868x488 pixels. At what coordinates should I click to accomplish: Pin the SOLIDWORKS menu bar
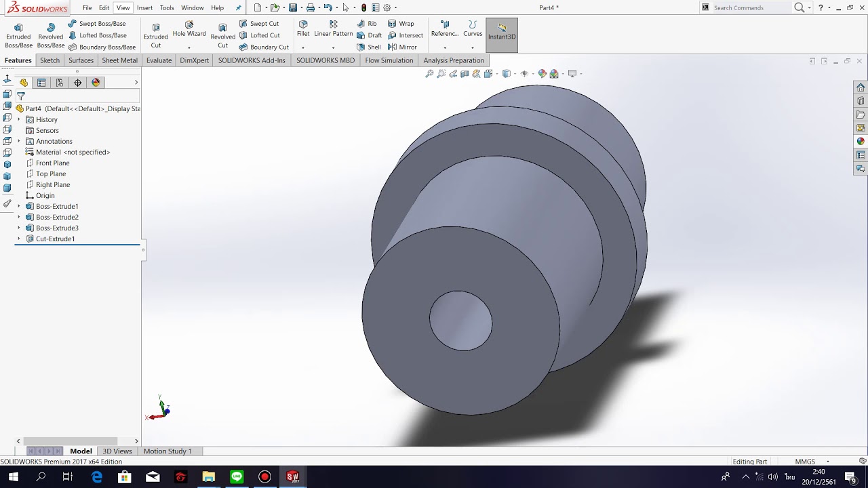point(238,8)
